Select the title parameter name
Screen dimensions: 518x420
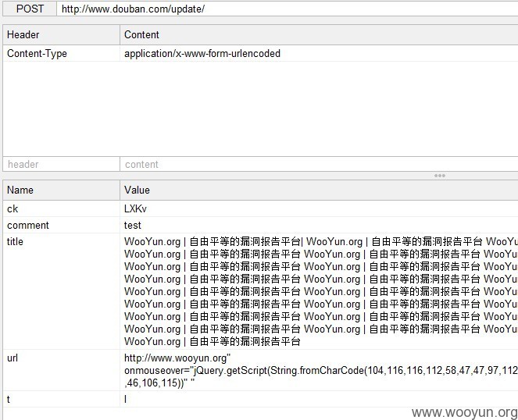[x=62, y=291]
